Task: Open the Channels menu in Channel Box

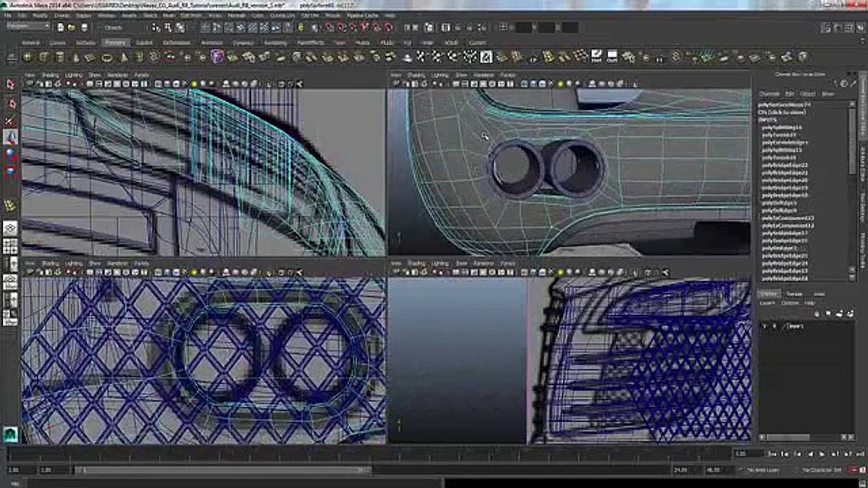Action: (769, 94)
